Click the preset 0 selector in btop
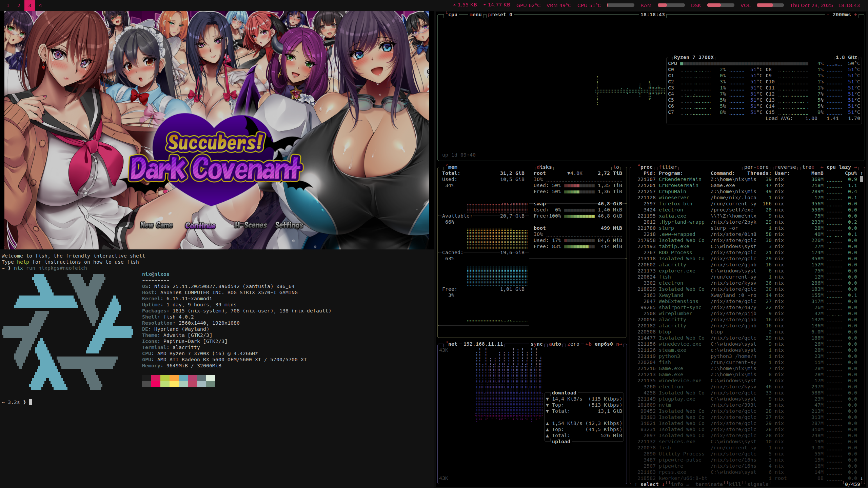Viewport: 868px width, 488px height. pos(500,15)
